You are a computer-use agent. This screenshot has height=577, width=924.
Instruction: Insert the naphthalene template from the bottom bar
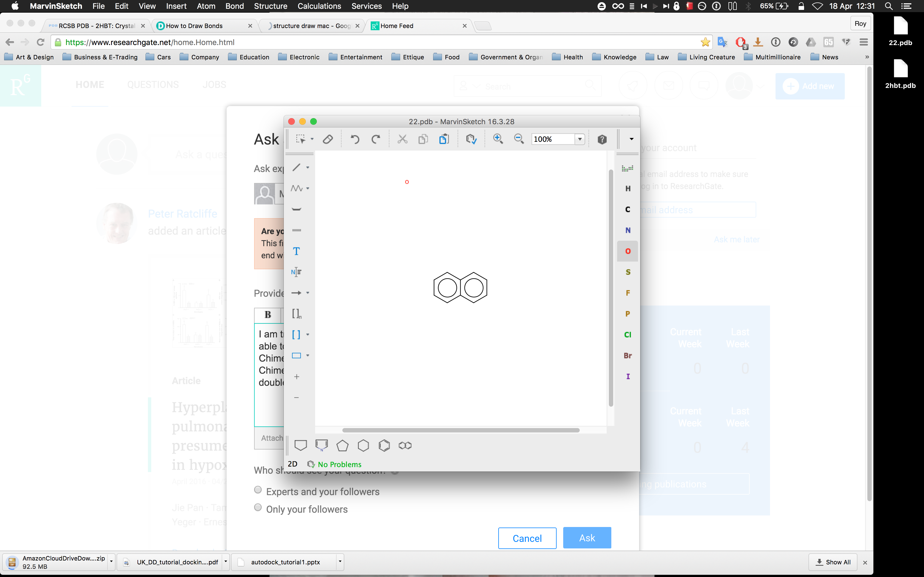point(405,445)
